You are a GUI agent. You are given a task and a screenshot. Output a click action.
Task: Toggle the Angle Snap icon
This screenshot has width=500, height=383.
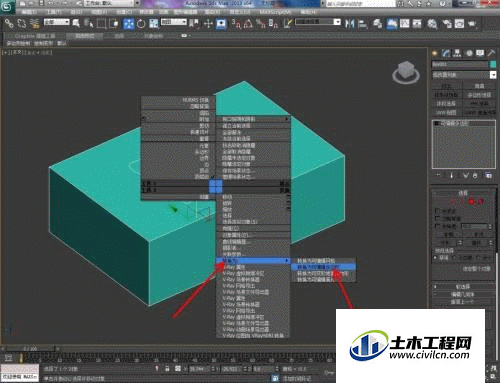pos(248,23)
